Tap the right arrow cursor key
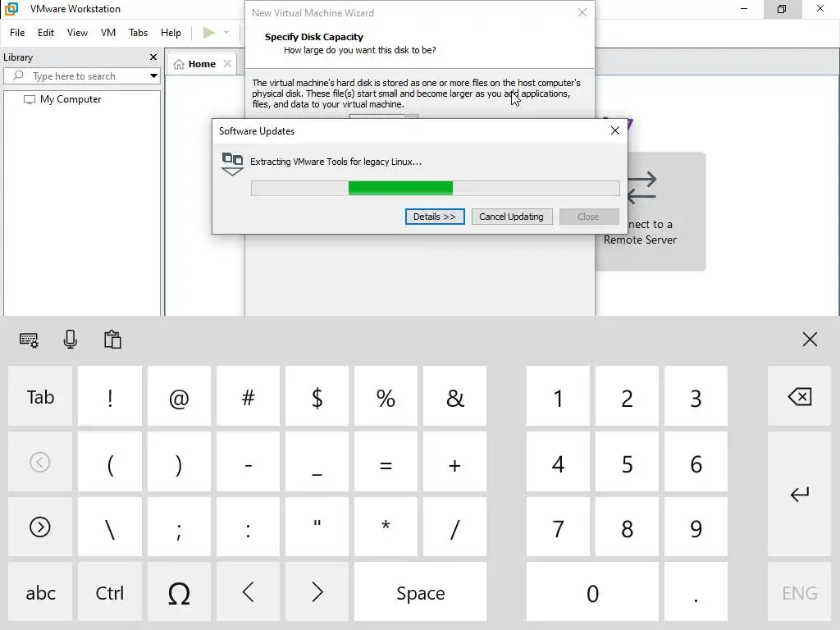Viewport: 840px width, 630px height. [317, 592]
